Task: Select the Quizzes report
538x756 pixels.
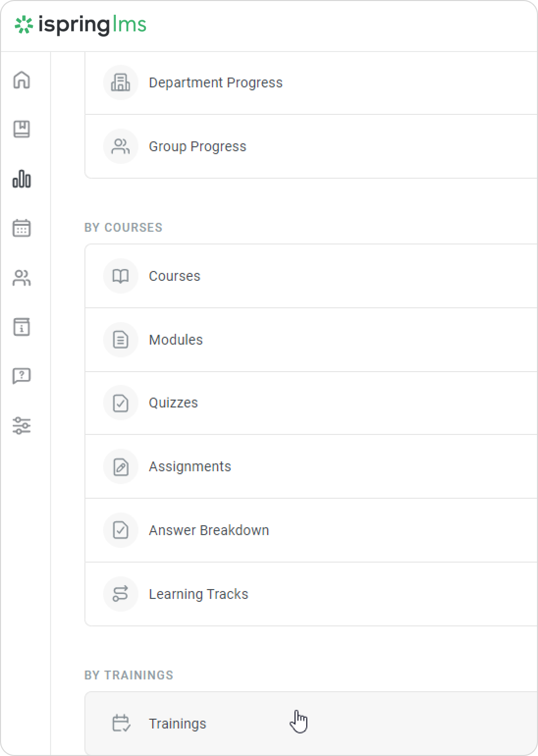Action: click(x=173, y=403)
